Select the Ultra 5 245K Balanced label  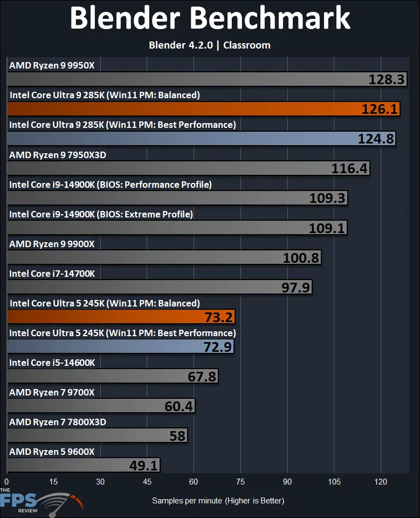(x=105, y=303)
